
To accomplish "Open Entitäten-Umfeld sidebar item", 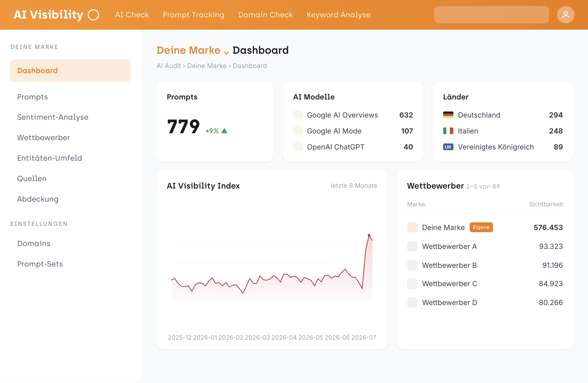I will pyautogui.click(x=49, y=158).
